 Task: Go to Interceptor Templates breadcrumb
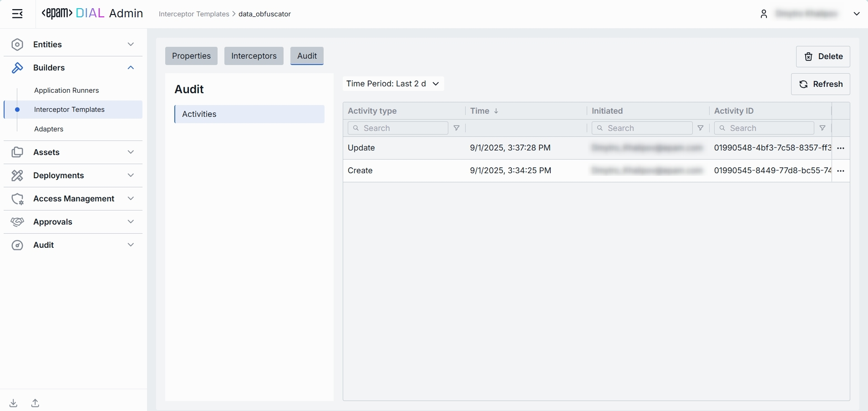click(194, 14)
